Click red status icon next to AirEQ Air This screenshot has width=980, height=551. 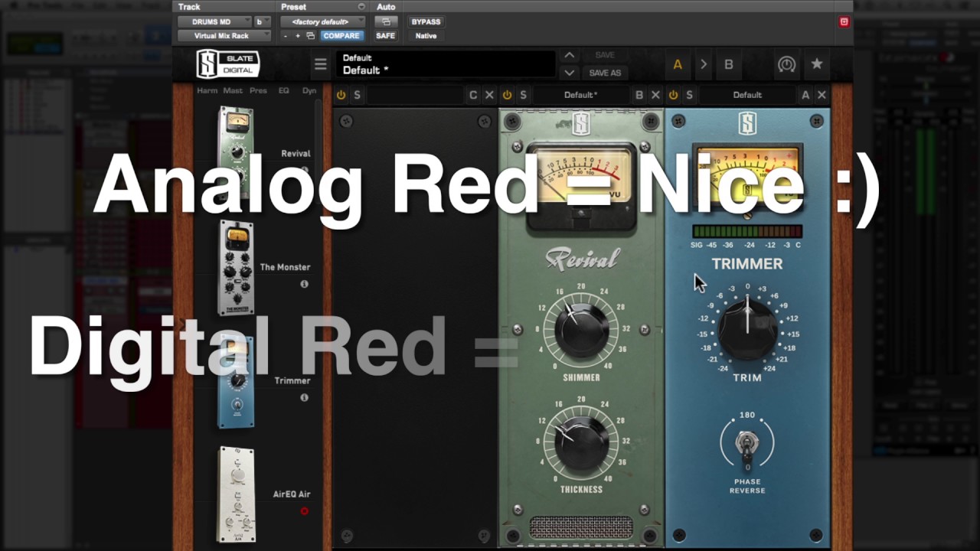point(304,511)
